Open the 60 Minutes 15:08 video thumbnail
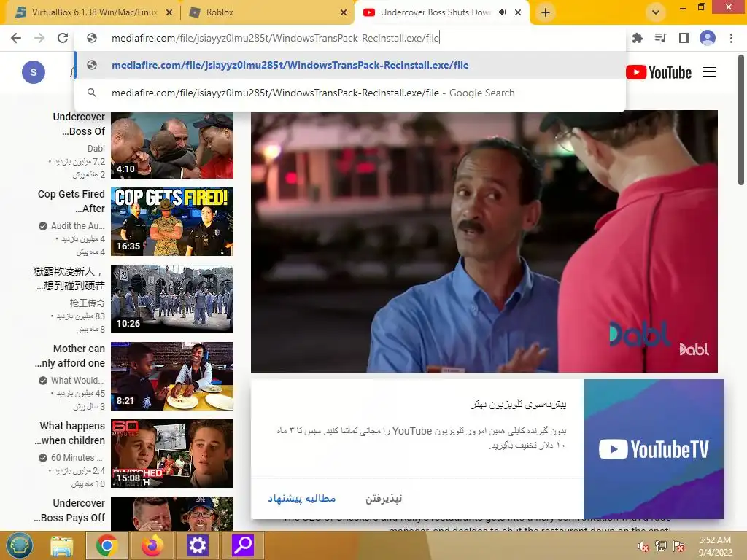This screenshot has width=747, height=560. 172,454
